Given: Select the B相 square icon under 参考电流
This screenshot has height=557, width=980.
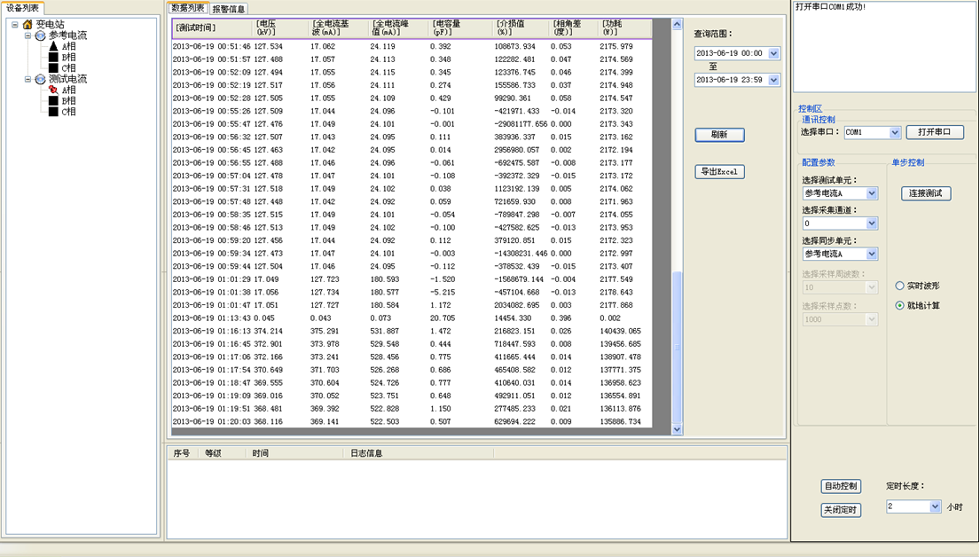Looking at the screenshot, I should coord(53,57).
